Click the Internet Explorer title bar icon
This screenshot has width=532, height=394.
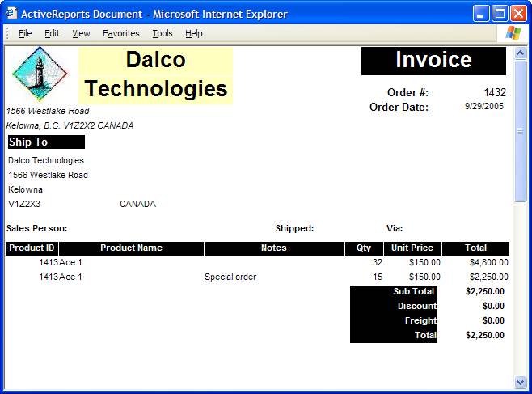[11, 13]
